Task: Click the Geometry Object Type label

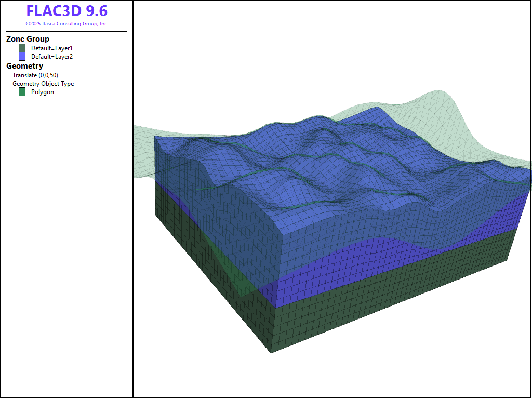Action: point(43,84)
